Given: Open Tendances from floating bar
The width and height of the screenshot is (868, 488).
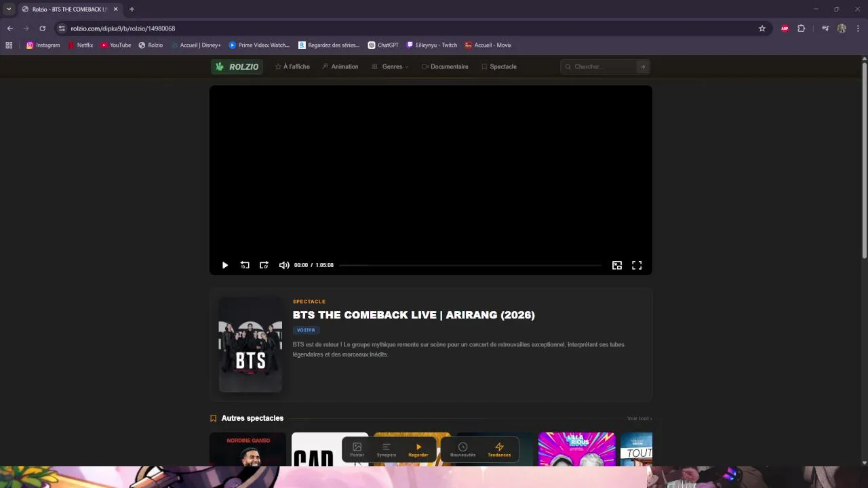Looking at the screenshot, I should point(499,449).
